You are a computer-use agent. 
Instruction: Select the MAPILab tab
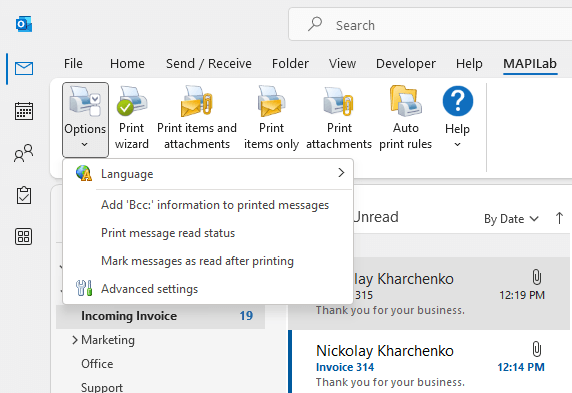click(x=530, y=63)
